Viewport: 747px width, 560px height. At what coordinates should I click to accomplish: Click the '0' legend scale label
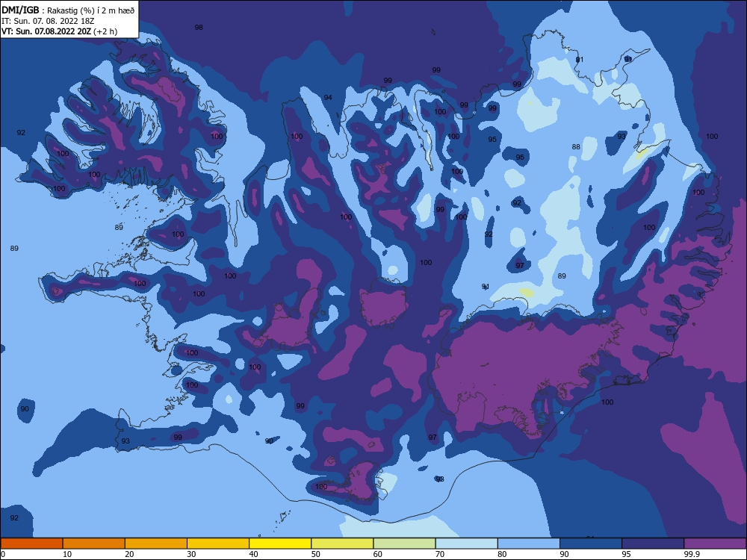3,554
